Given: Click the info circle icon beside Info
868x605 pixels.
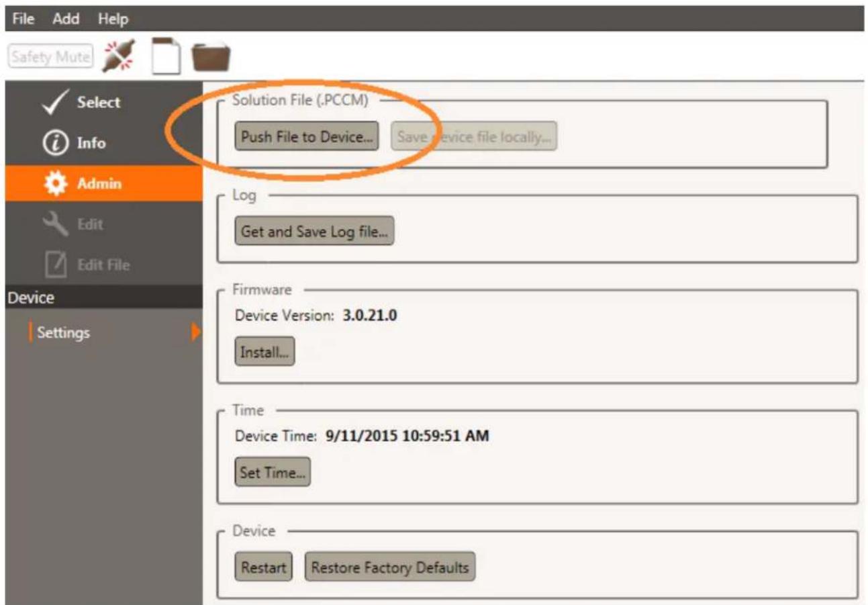Looking at the screenshot, I should 56,143.
